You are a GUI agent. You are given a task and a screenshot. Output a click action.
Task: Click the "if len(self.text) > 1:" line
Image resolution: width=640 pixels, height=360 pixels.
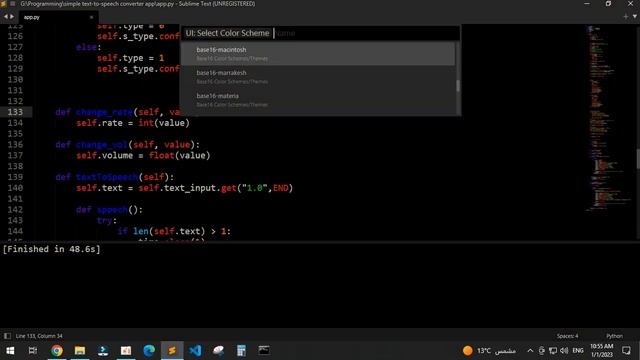(174, 231)
